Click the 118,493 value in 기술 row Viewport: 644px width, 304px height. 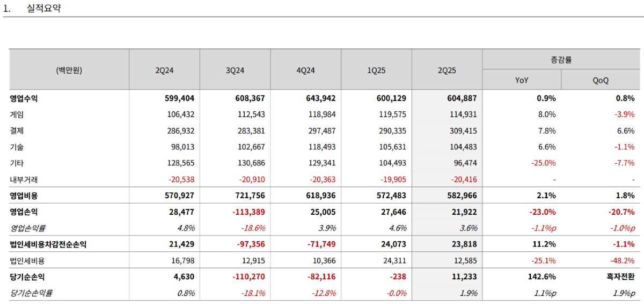pyautogui.click(x=323, y=147)
